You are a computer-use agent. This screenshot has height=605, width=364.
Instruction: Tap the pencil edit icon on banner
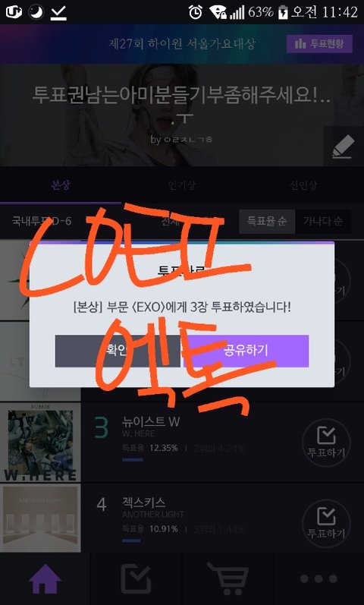pyautogui.click(x=344, y=147)
